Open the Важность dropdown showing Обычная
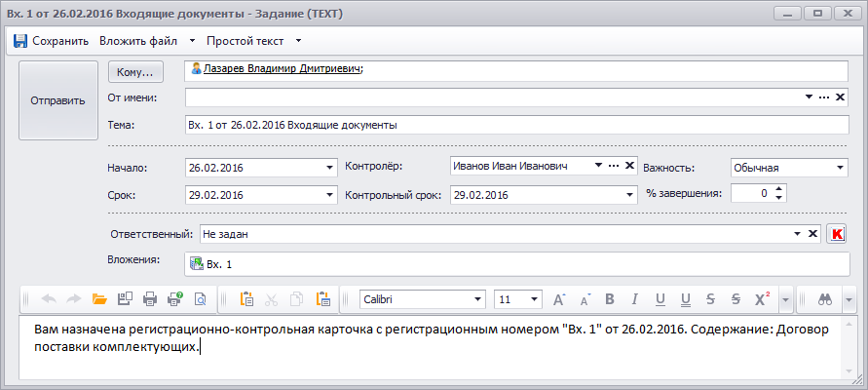The height and width of the screenshot is (390, 868). 840,168
